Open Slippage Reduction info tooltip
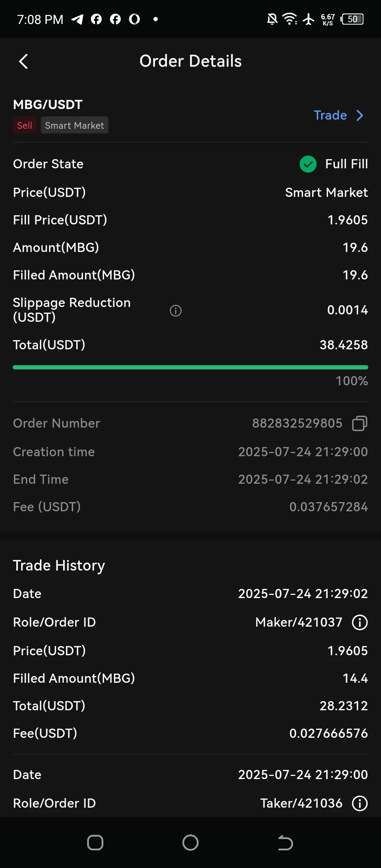The width and height of the screenshot is (381, 868). (176, 311)
